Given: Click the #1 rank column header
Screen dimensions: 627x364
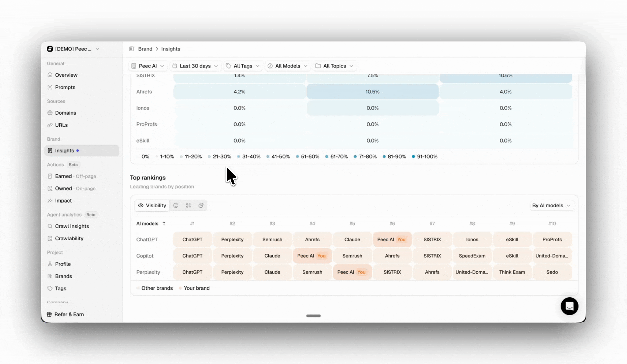Looking at the screenshot, I should click(192, 223).
